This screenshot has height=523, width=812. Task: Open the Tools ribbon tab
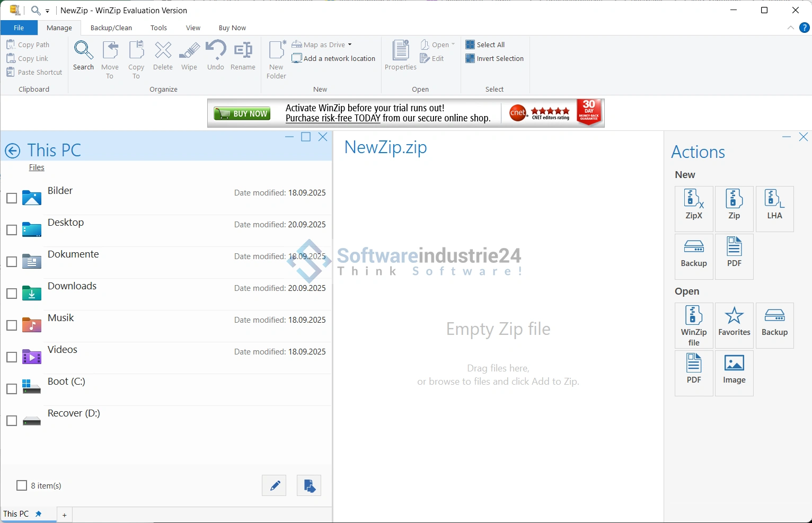(x=158, y=28)
